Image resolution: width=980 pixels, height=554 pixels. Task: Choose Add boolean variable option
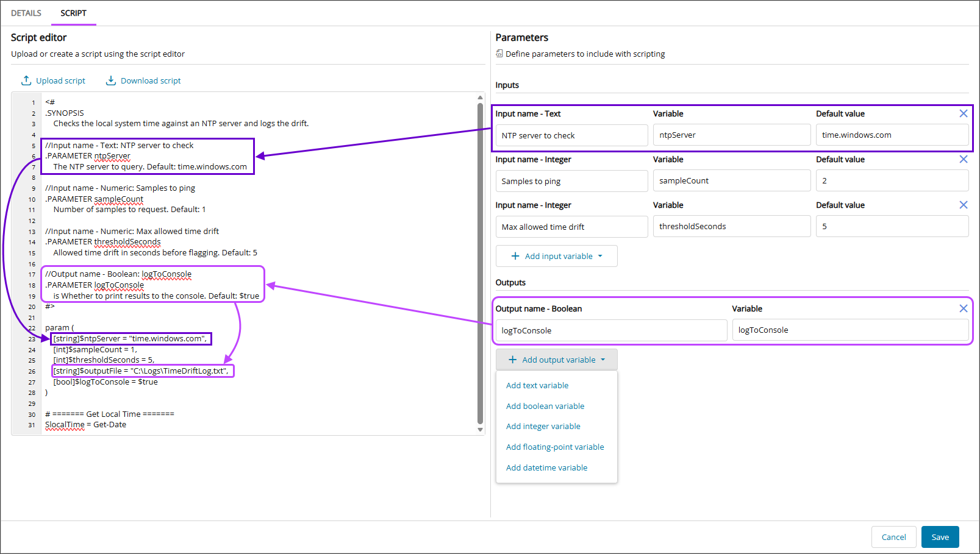coord(545,406)
